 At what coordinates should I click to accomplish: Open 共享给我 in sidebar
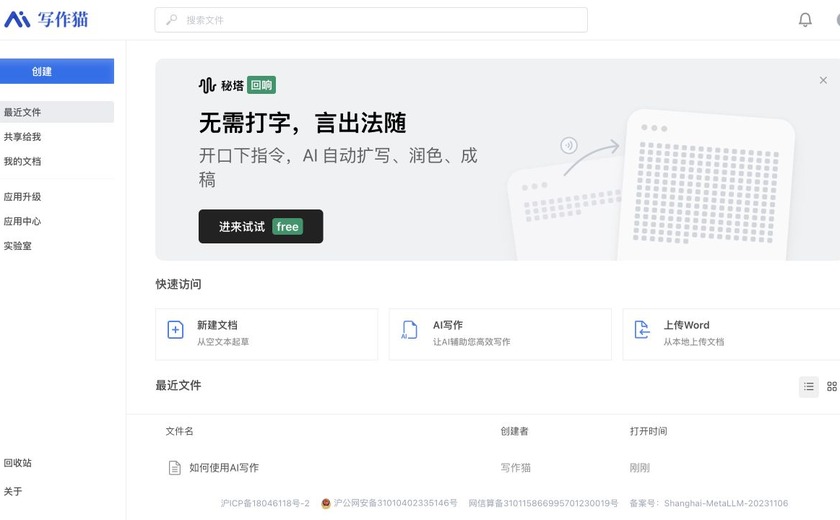22,137
